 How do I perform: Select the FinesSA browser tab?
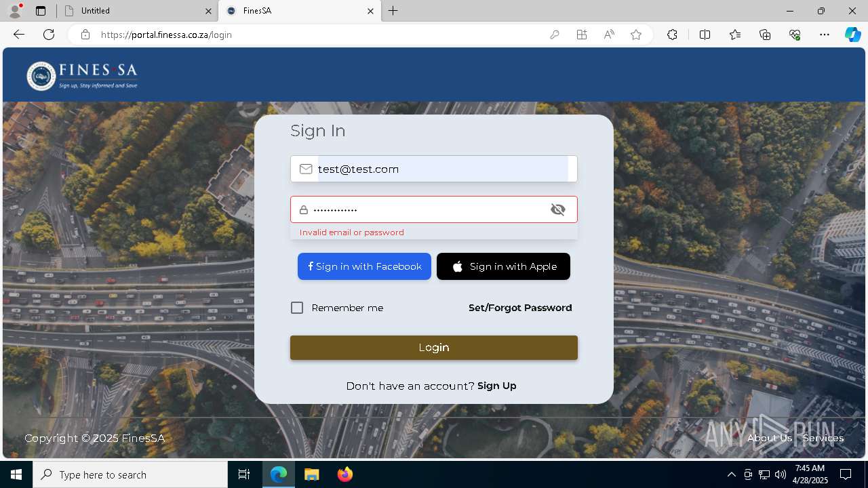(x=298, y=11)
